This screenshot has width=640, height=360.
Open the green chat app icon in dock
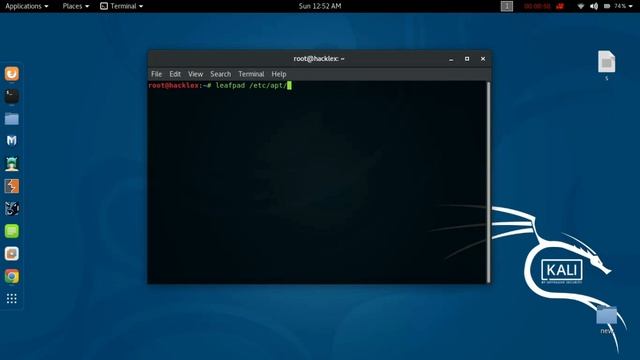coord(11,231)
